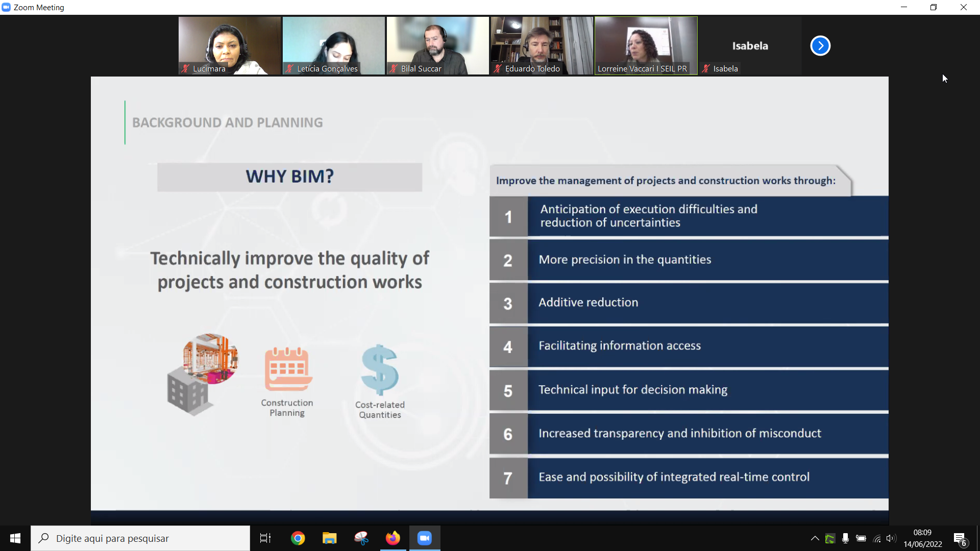
Task: Open volume control tray icon
Action: point(891,538)
